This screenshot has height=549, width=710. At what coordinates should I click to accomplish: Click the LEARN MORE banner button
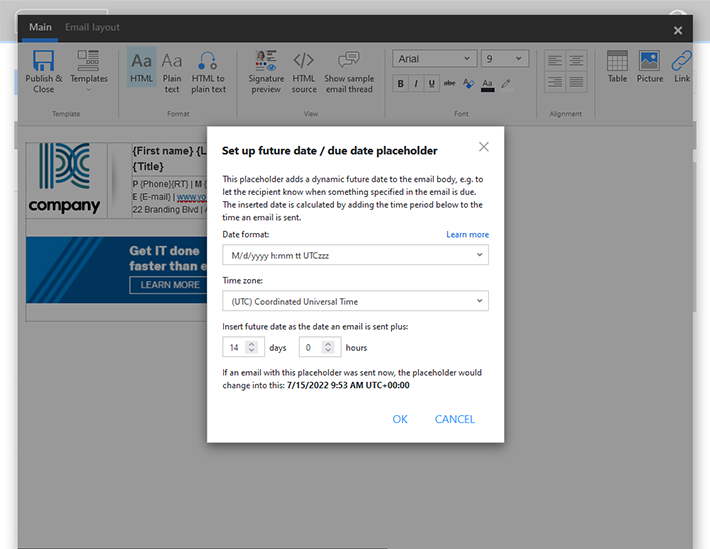coord(168,285)
